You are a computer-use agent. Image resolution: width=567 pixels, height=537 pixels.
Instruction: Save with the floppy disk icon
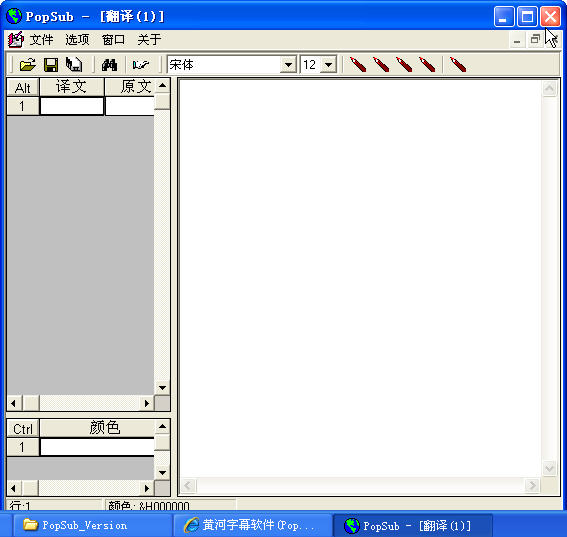coord(51,65)
